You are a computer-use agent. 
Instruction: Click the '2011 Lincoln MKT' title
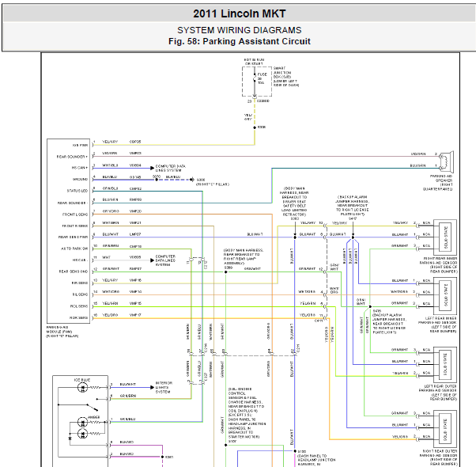pos(240,13)
